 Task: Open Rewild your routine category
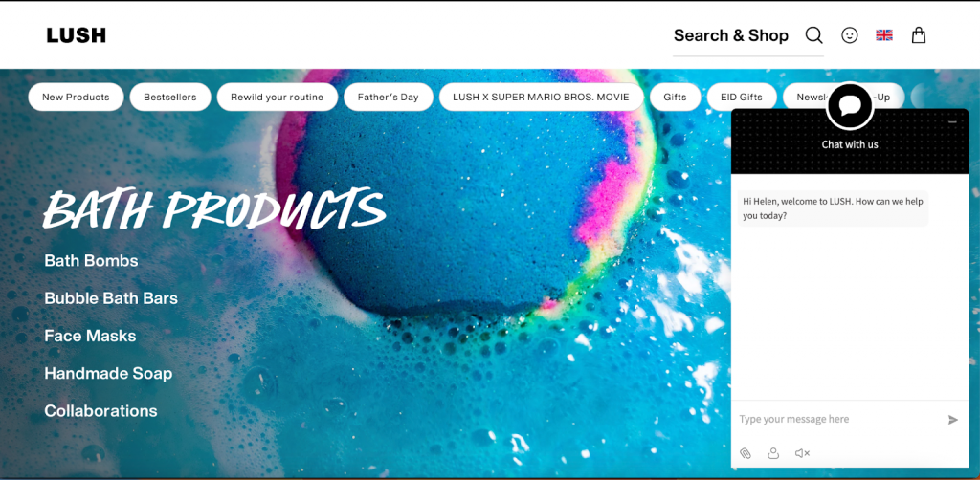point(277,97)
